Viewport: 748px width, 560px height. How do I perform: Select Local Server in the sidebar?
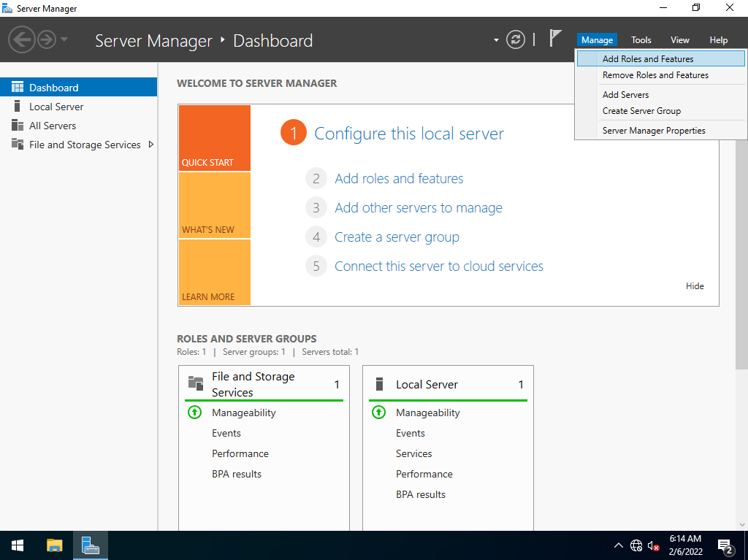pos(78,107)
